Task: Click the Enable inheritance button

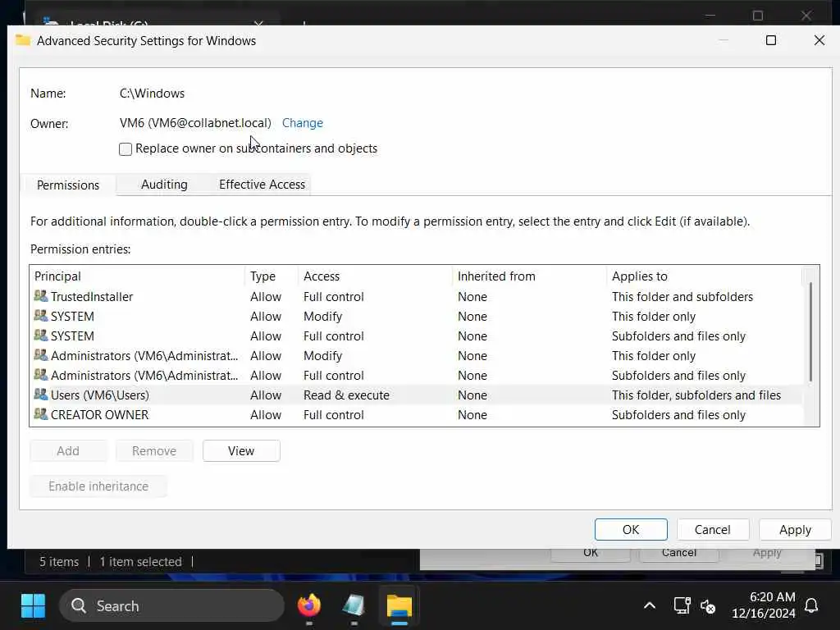Action: click(98, 486)
